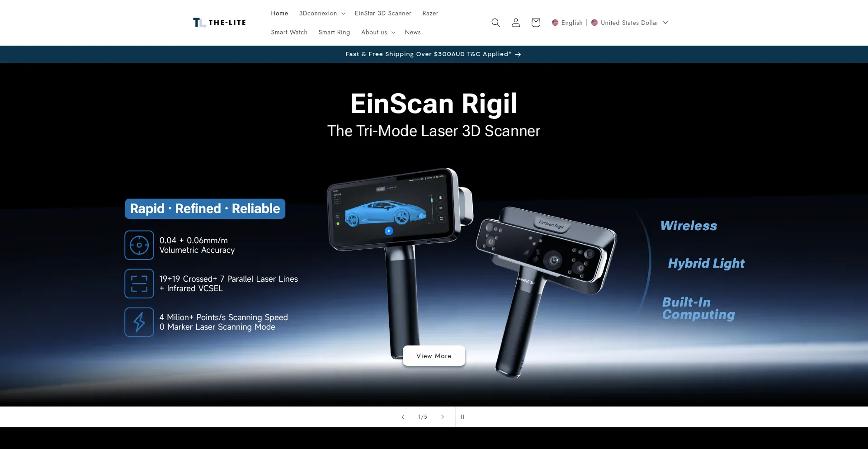Image resolution: width=868 pixels, height=449 pixels.
Task: Click the View More button
Action: pos(434,356)
